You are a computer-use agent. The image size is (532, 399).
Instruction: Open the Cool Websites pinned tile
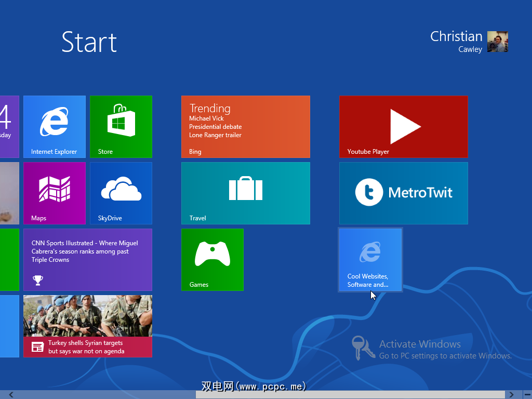(x=370, y=259)
